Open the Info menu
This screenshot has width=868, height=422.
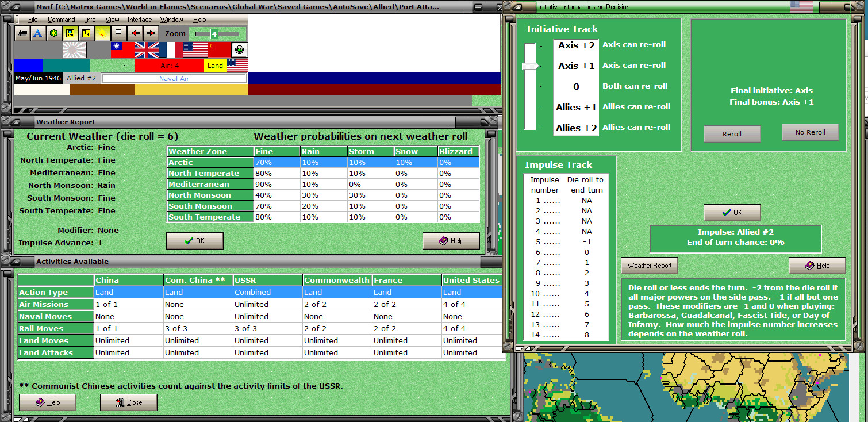pyautogui.click(x=90, y=20)
